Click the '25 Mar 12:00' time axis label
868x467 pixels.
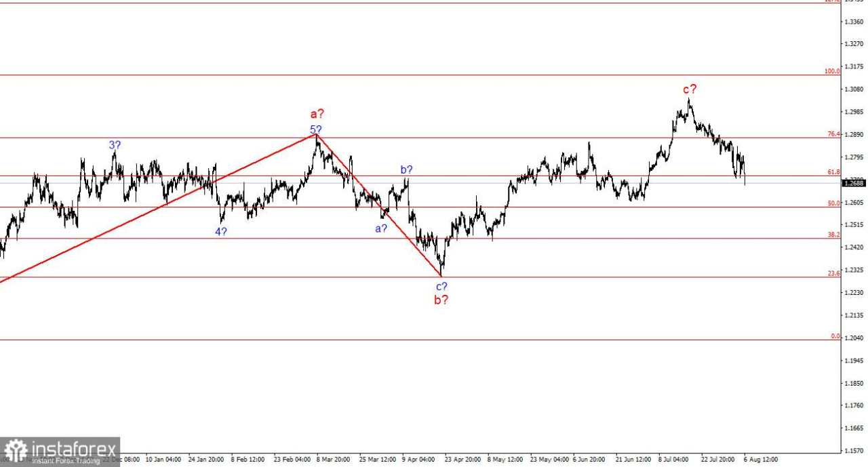click(x=376, y=459)
